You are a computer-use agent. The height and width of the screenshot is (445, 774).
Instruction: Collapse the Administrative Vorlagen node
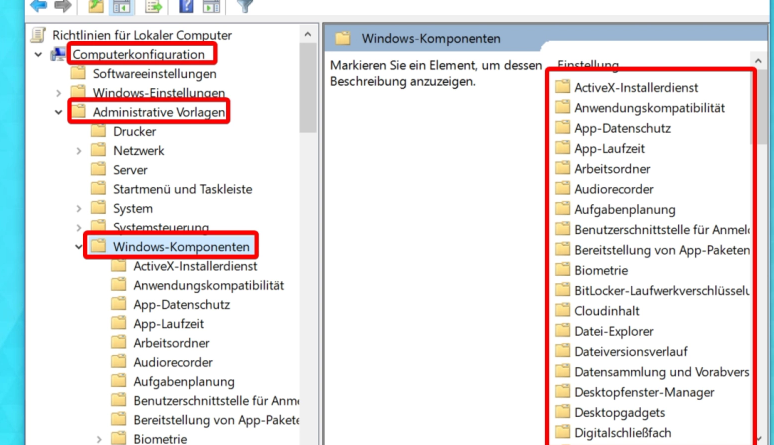pyautogui.click(x=59, y=112)
